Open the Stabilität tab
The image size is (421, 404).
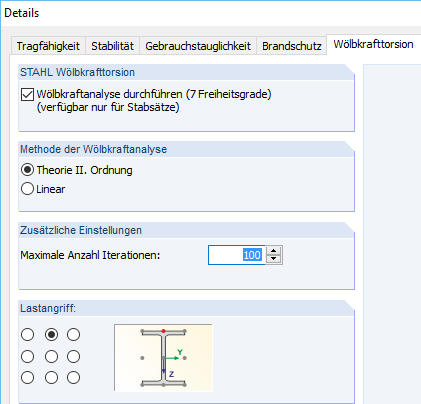[112, 46]
